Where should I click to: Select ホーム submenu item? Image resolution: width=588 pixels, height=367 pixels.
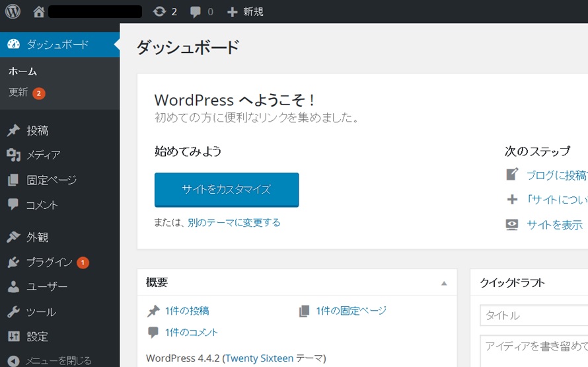pos(22,71)
